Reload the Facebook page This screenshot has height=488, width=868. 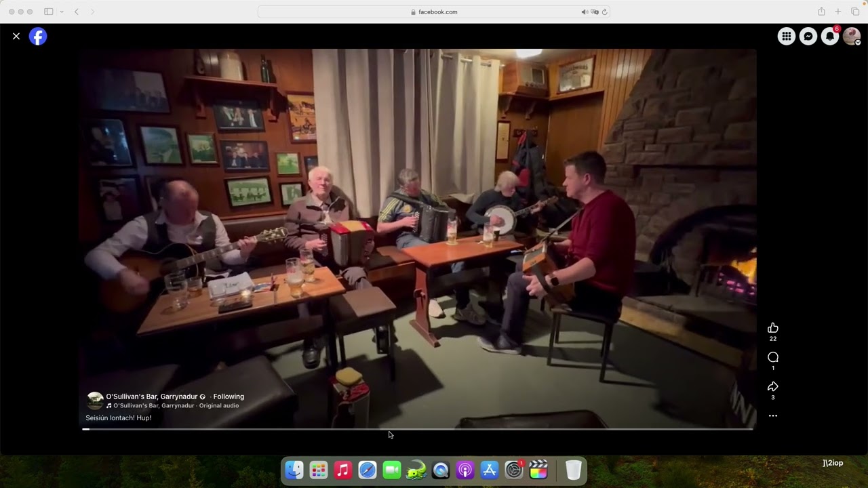coord(604,12)
